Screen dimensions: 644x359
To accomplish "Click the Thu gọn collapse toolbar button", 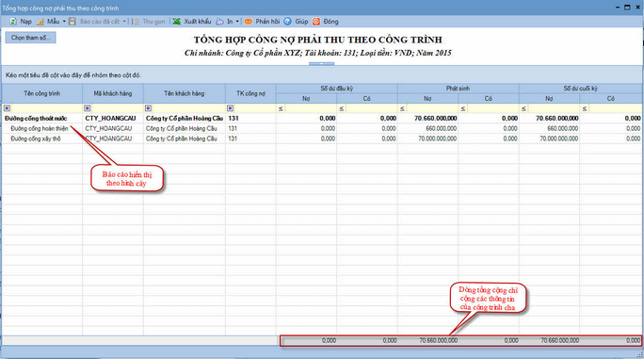I will tap(148, 22).
